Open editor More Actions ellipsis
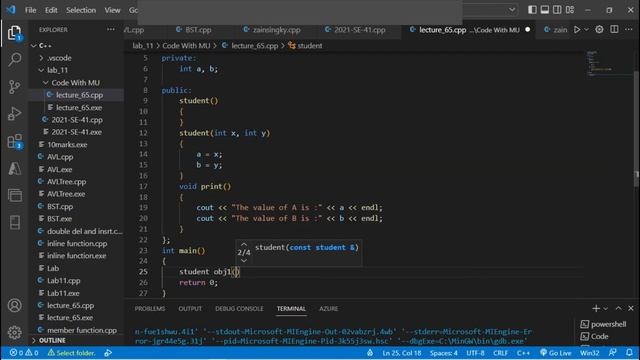This screenshot has height=360, width=640. click(x=629, y=29)
